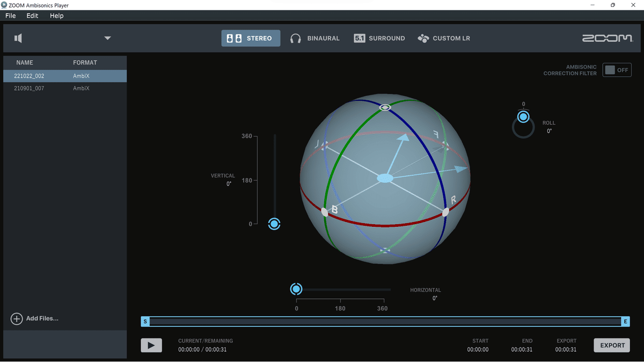Click the END time value 00:00:31
Screen dimensions: 644x362
click(522, 350)
